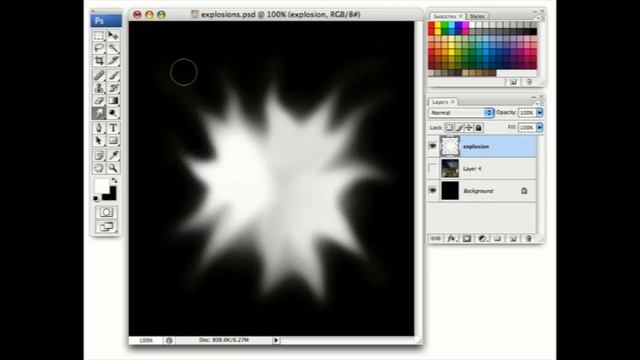Select the Zoom magnifier tool
The width and height of the screenshot is (640, 360).
(113, 168)
